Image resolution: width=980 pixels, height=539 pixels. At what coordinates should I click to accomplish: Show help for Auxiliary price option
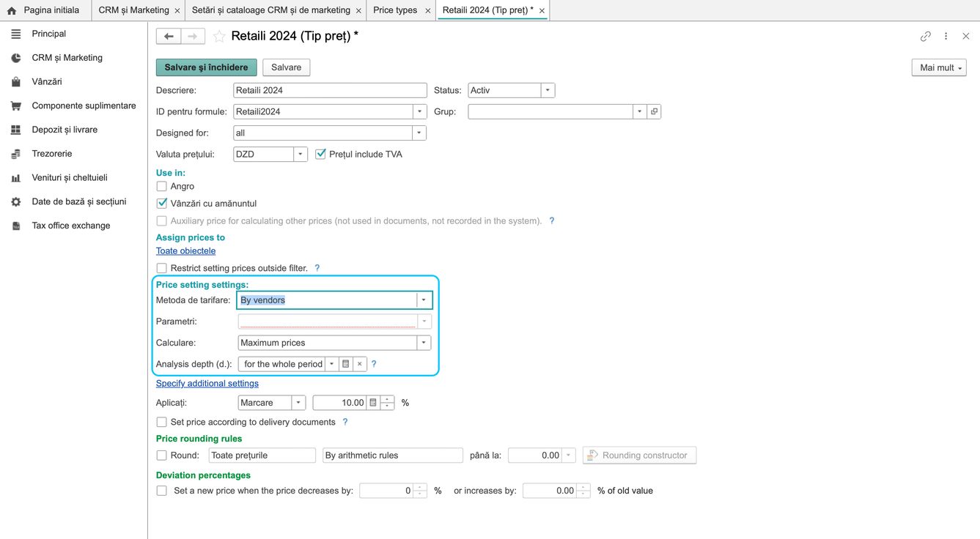(552, 220)
